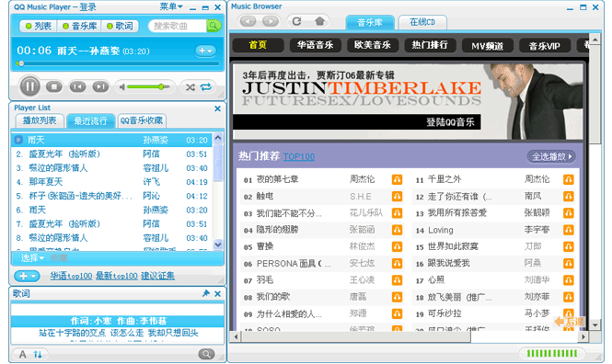Adjust the volume slider

[148, 86]
